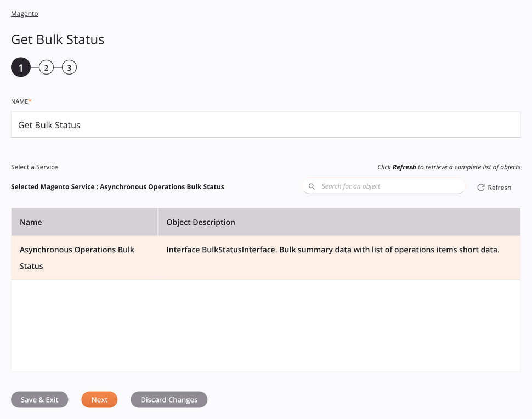Viewport: 532px width, 419px height.
Task: Click the magnifier search icon
Action: (312, 186)
